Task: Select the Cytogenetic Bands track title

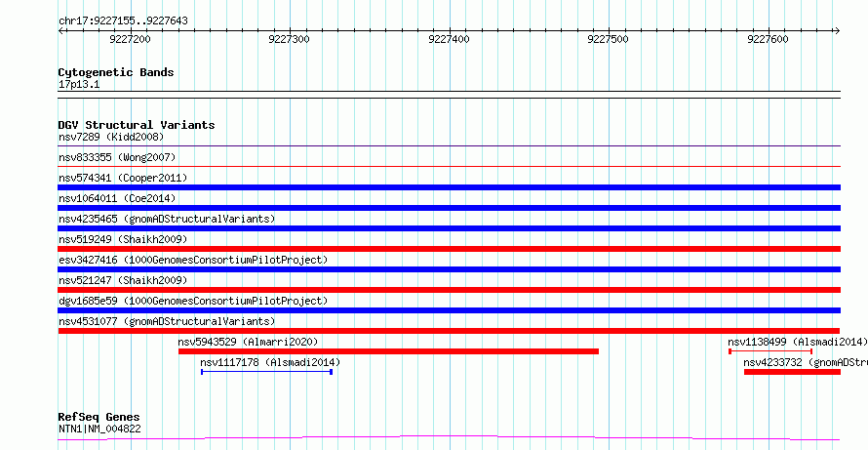Action: [x=116, y=72]
